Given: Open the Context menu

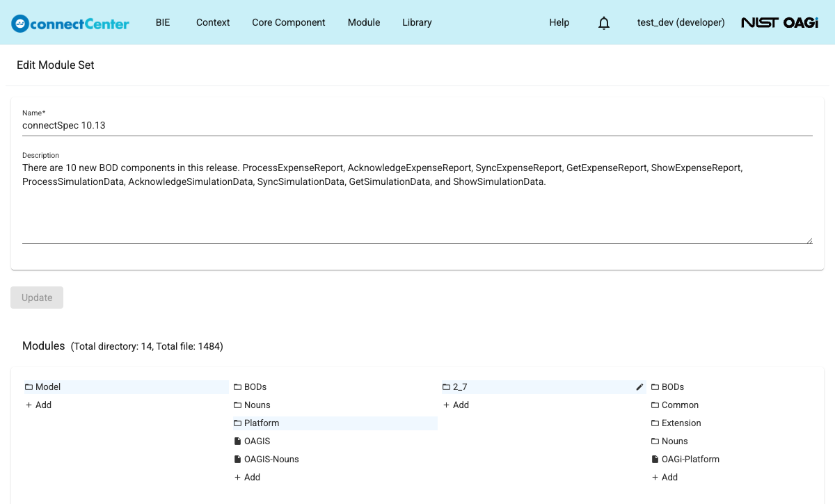Looking at the screenshot, I should coord(213,22).
